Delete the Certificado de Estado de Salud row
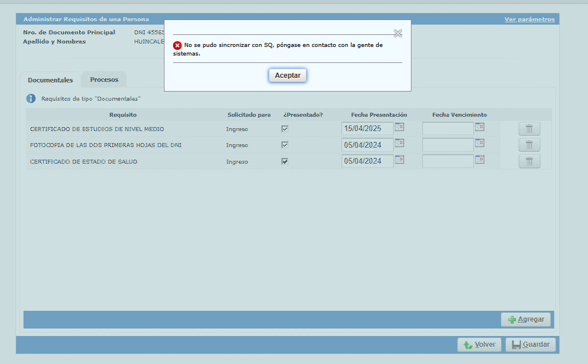 [529, 161]
